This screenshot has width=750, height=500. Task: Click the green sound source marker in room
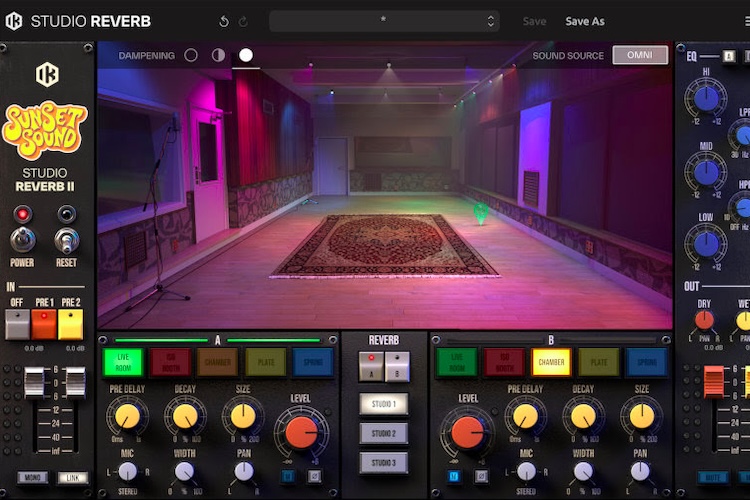[481, 212]
